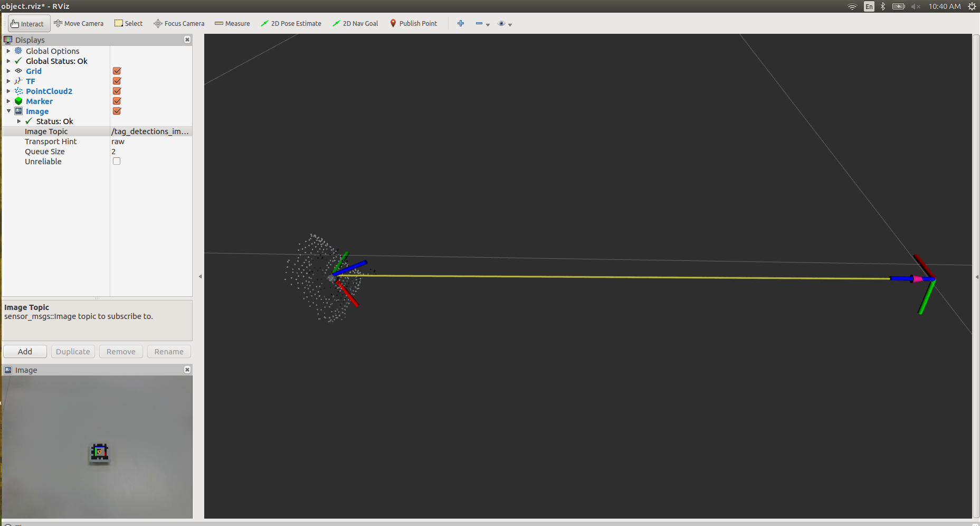Click the Publish Point tool
The image size is (980, 526).
[414, 23]
